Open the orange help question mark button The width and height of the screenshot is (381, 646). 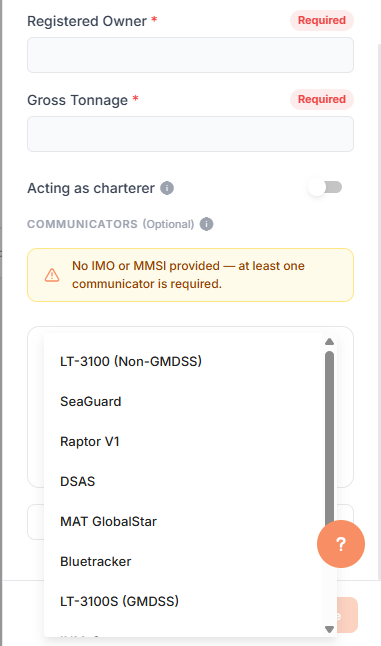(x=341, y=544)
